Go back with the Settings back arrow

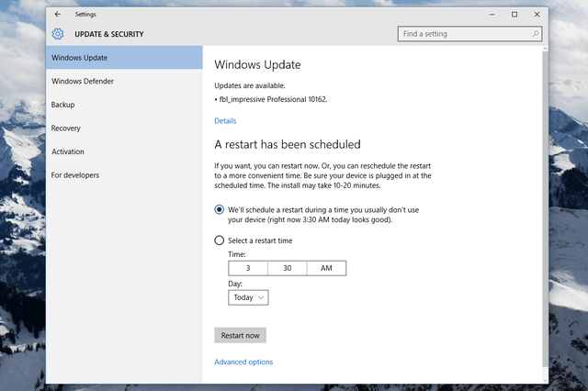(57, 15)
